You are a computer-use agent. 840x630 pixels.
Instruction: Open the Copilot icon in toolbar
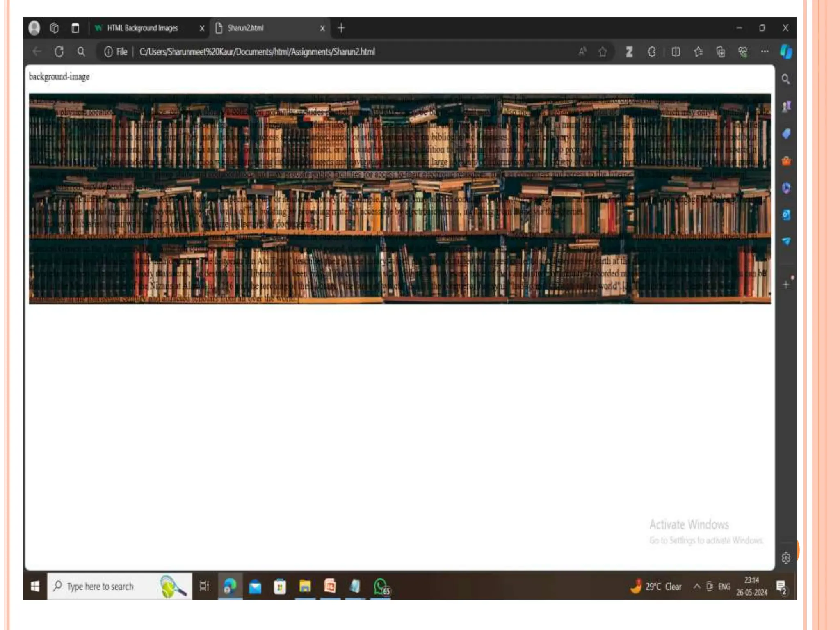[x=786, y=52]
